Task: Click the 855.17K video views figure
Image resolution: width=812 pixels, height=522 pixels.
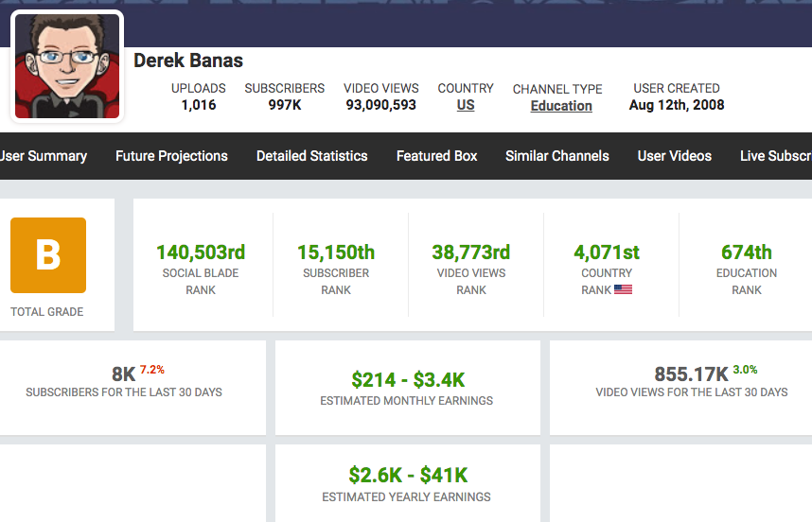Action: [x=691, y=374]
